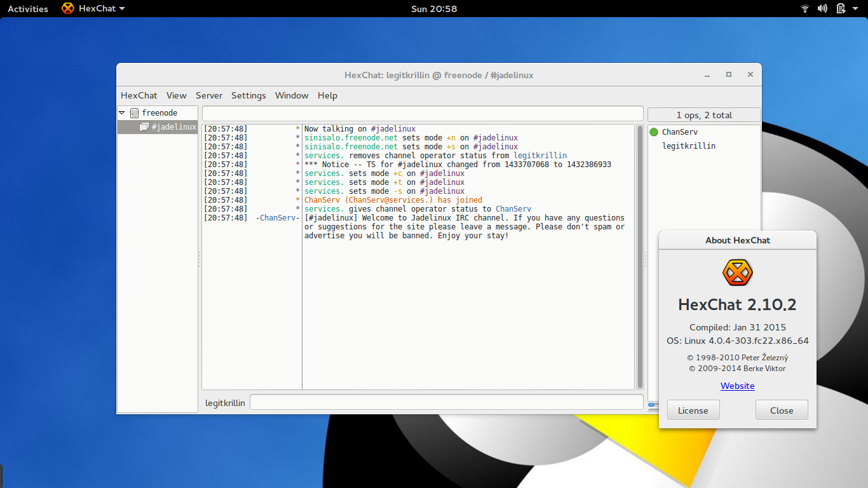The image size is (868, 488).
Task: Click legitkrillin in the 'removes channel operator status' line
Action: click(x=540, y=156)
